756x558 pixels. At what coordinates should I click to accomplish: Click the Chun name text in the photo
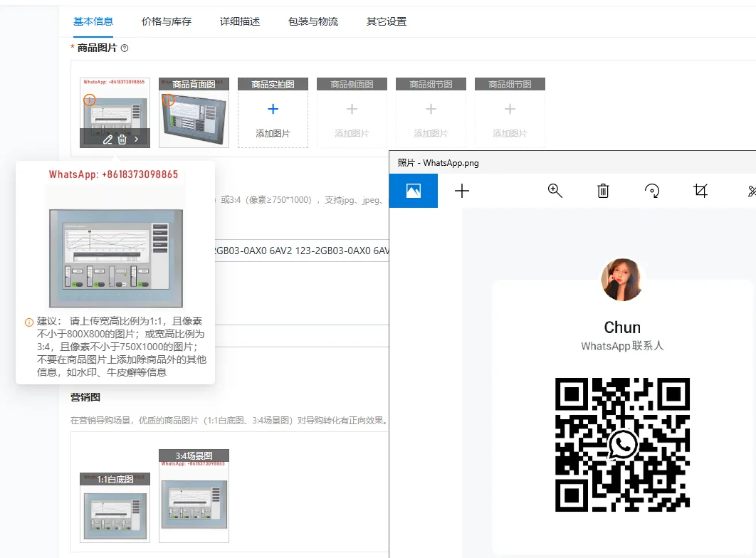point(622,327)
